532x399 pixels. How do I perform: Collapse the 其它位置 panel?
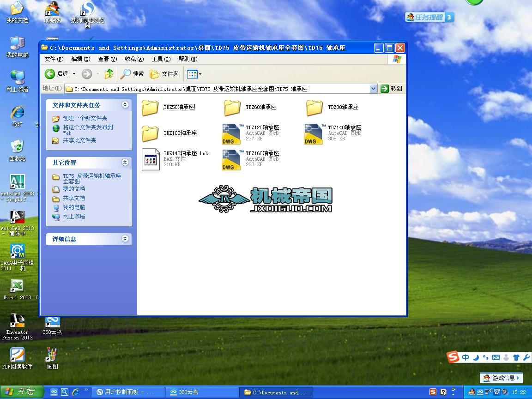click(125, 163)
